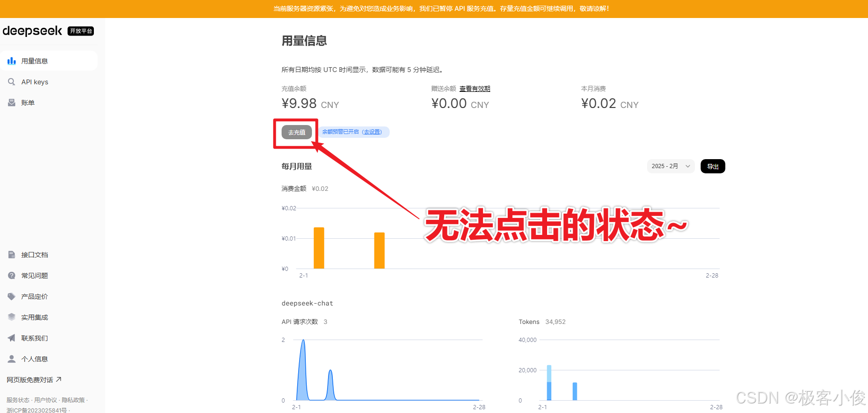Click the second orange bar in the 消费金额 chart

(x=379, y=251)
